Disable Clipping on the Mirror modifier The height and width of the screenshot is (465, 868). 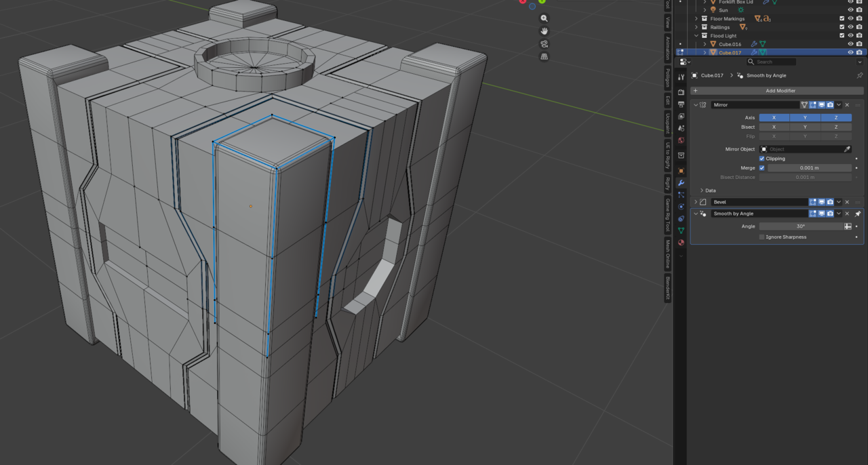point(762,159)
